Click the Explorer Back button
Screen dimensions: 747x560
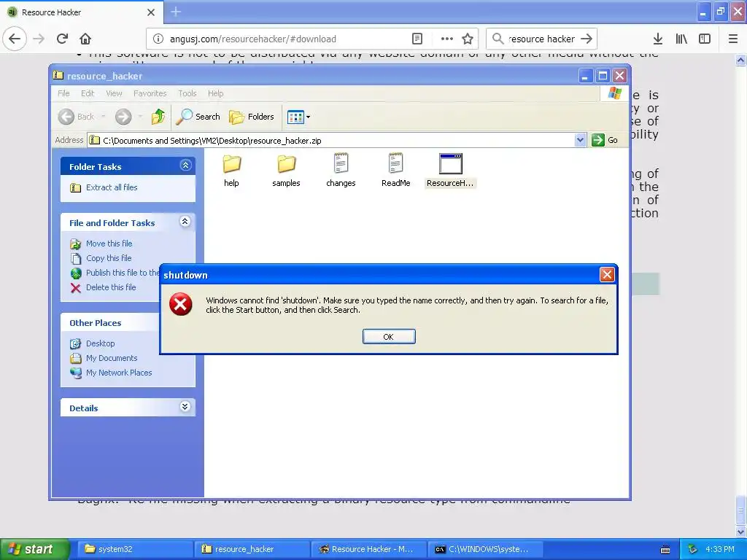77,117
